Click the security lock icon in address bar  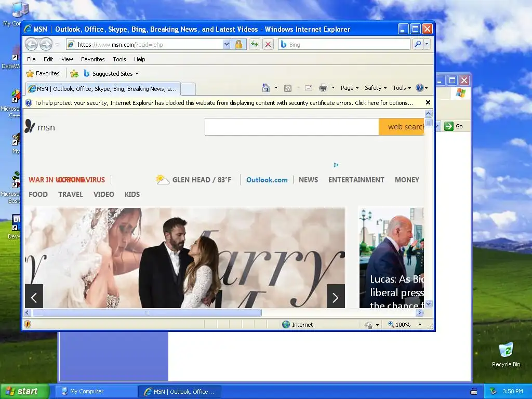(238, 45)
